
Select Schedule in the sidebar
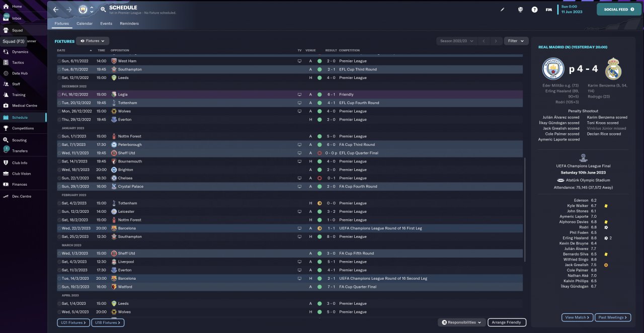(23, 117)
